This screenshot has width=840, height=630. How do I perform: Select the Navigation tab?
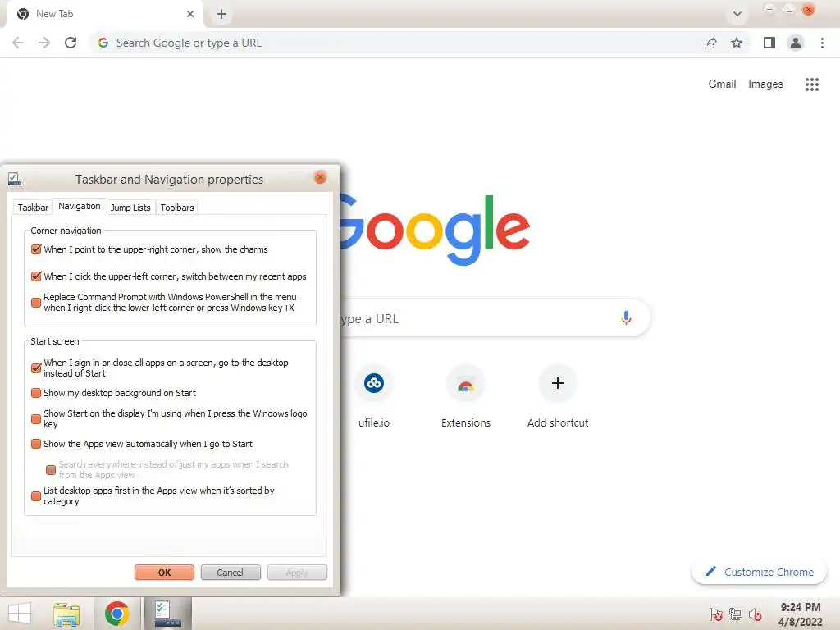80,206
